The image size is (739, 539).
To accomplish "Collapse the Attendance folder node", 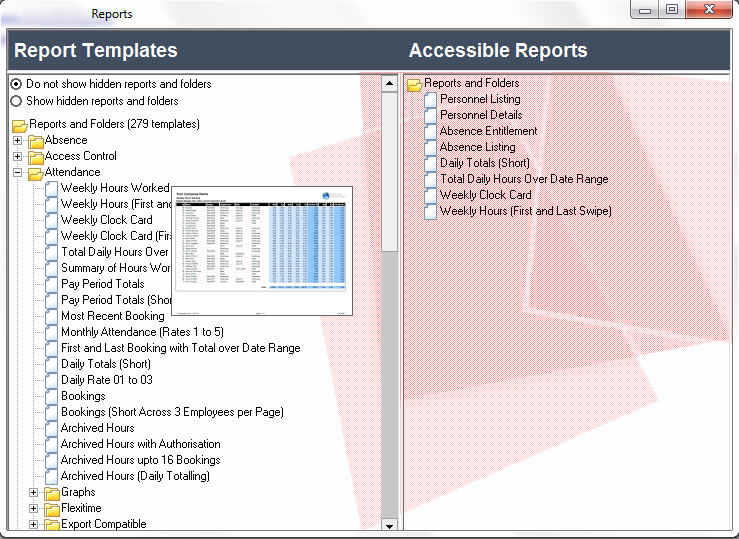I will tap(17, 173).
